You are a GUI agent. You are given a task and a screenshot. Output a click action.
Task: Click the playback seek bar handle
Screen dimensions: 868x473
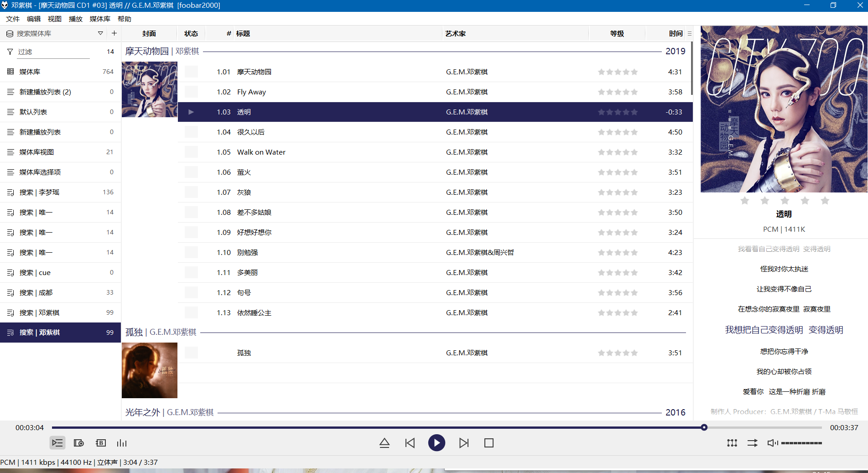click(704, 427)
